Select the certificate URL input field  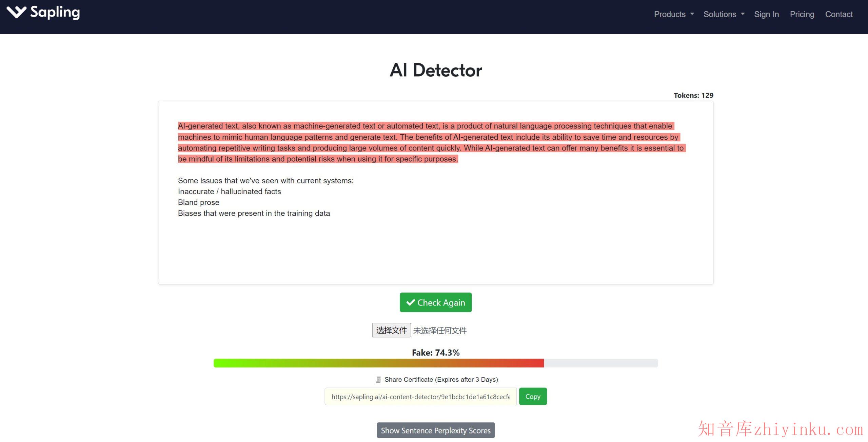click(x=420, y=396)
